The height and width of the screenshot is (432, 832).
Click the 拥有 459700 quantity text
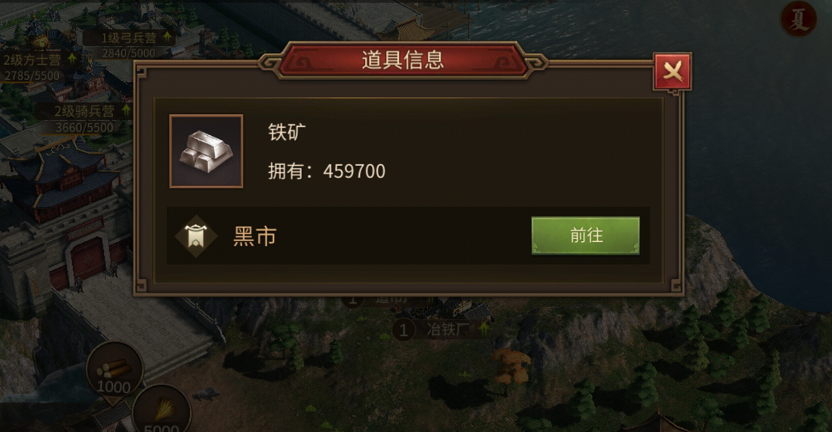click(326, 171)
